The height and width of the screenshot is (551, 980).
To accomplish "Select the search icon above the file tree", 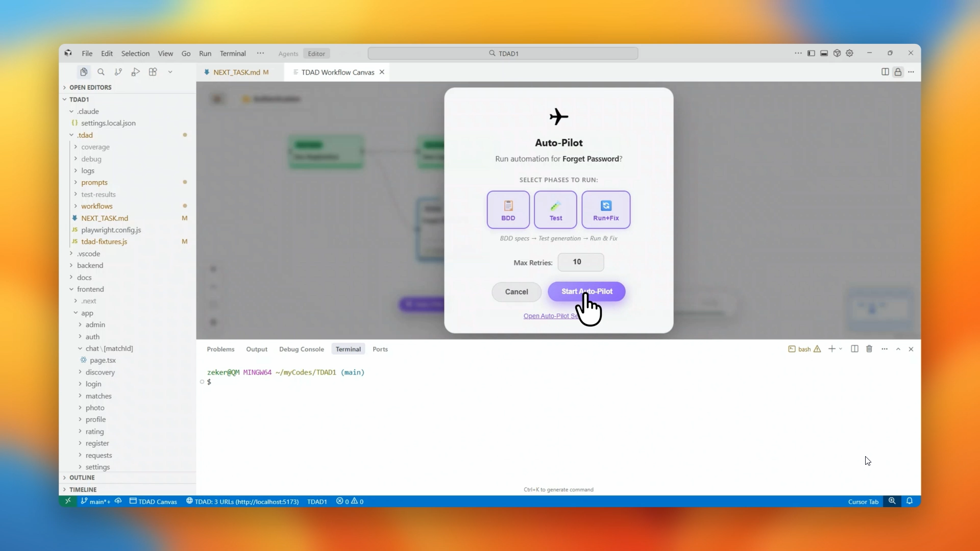I will coord(101,72).
